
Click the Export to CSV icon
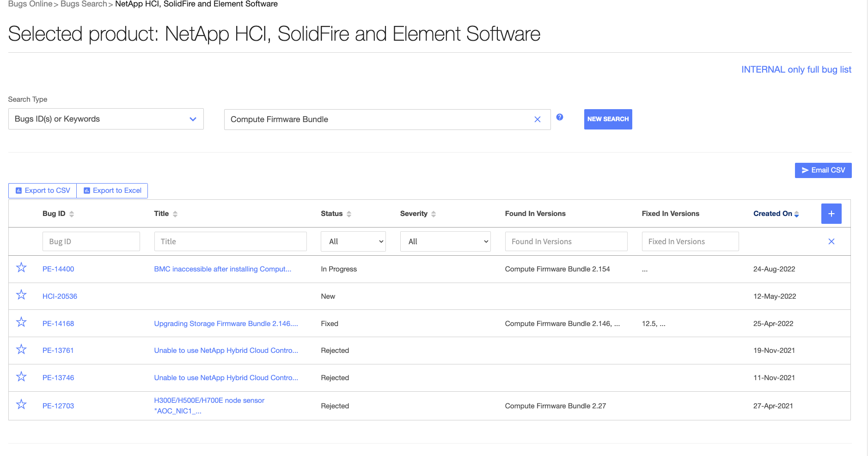point(19,190)
